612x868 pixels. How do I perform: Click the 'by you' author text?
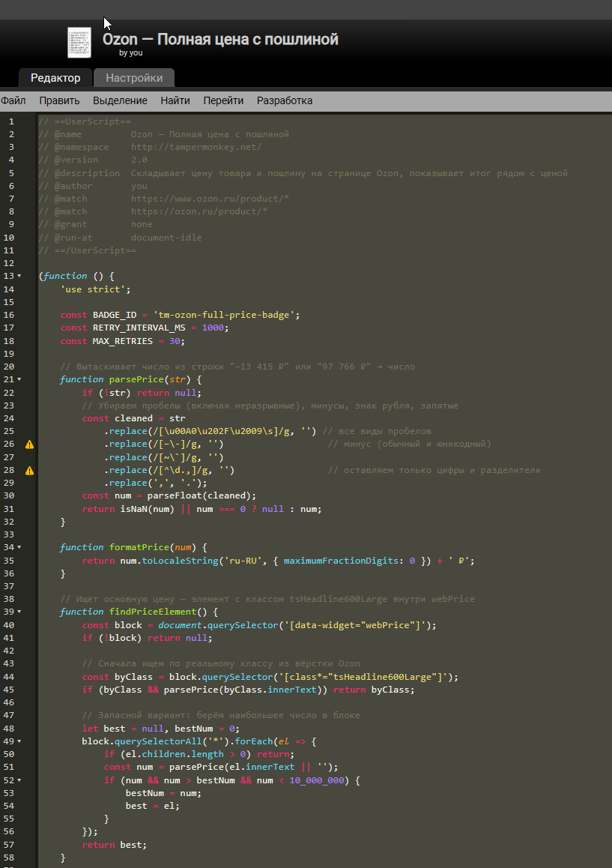[x=130, y=53]
